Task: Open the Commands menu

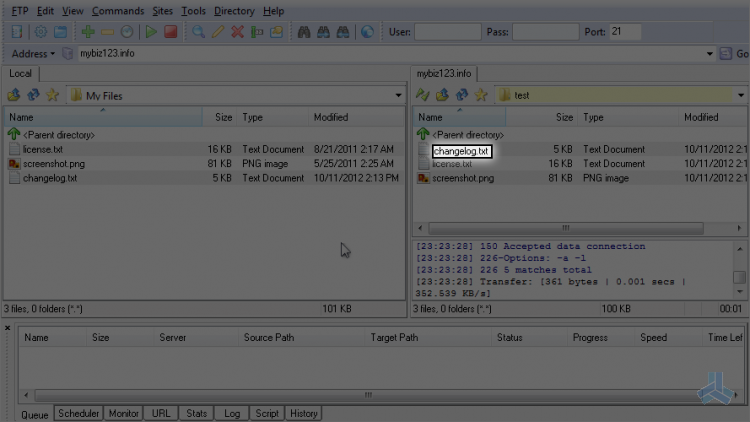Action: [x=118, y=11]
